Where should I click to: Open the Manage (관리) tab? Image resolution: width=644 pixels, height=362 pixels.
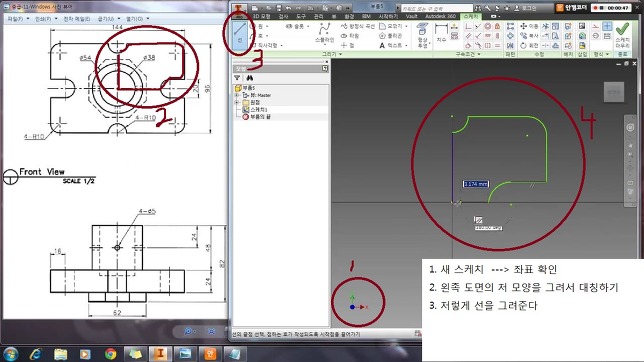tap(319, 16)
